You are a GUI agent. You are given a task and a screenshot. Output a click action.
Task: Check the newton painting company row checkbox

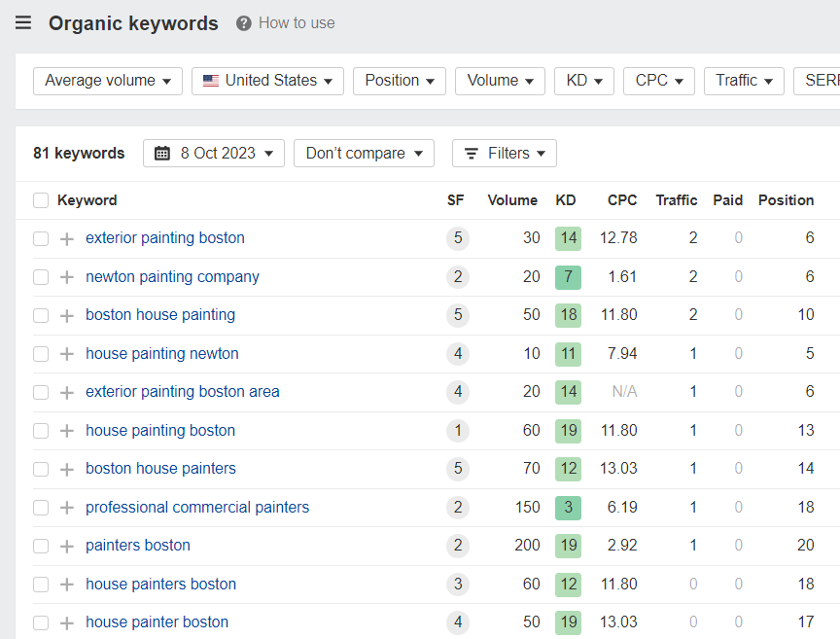[x=41, y=277]
